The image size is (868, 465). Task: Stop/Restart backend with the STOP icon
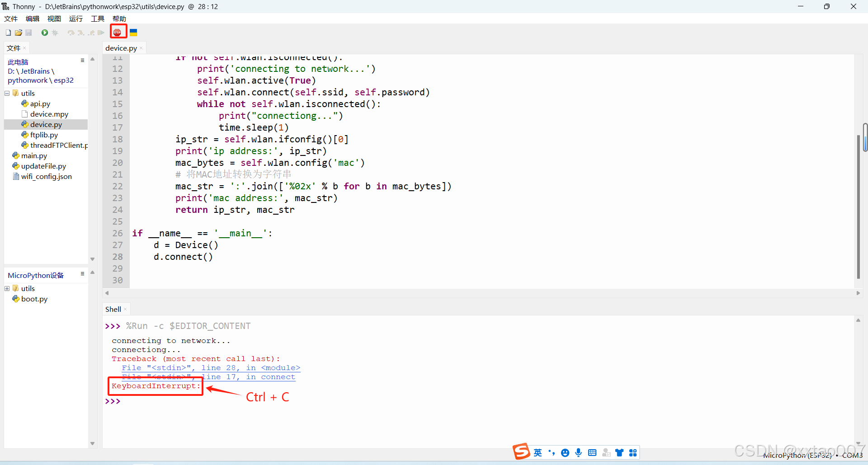click(118, 32)
